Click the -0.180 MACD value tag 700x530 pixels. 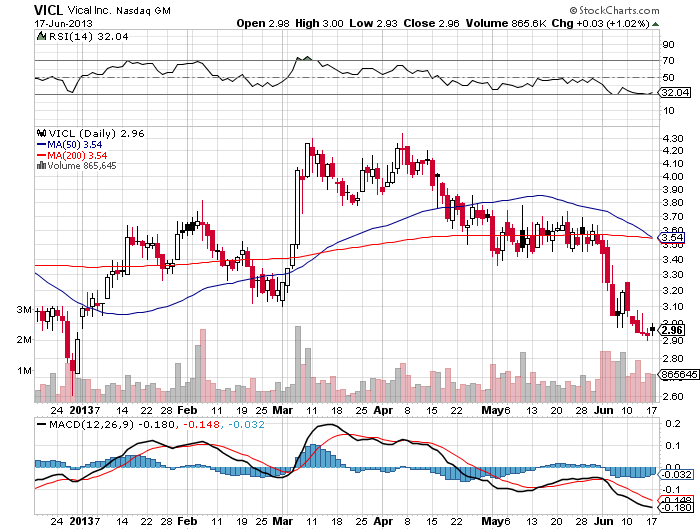point(677,508)
